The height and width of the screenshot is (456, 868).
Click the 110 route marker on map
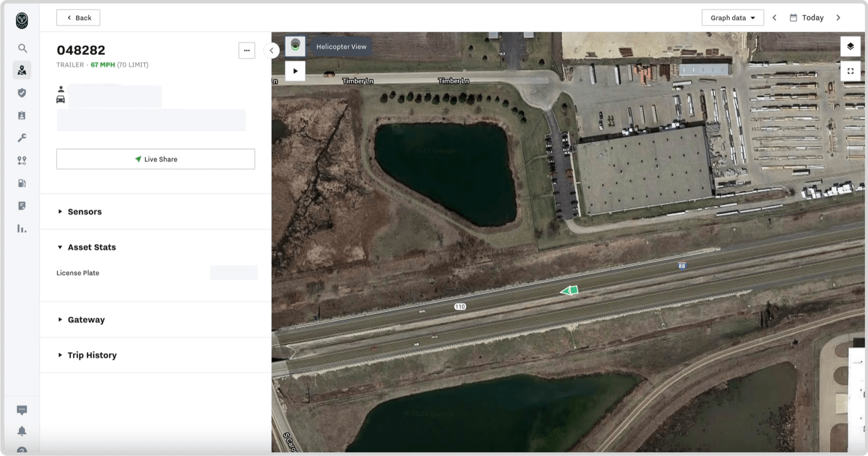[460, 306]
